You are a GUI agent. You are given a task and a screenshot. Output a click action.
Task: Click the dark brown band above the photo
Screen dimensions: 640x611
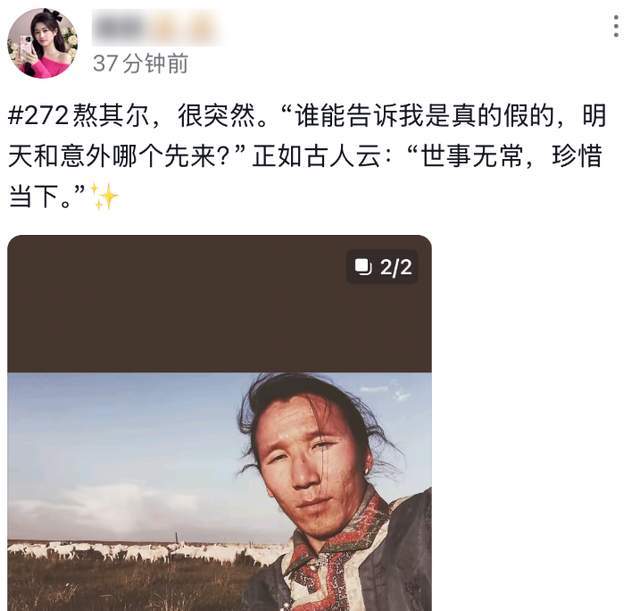coord(219,304)
